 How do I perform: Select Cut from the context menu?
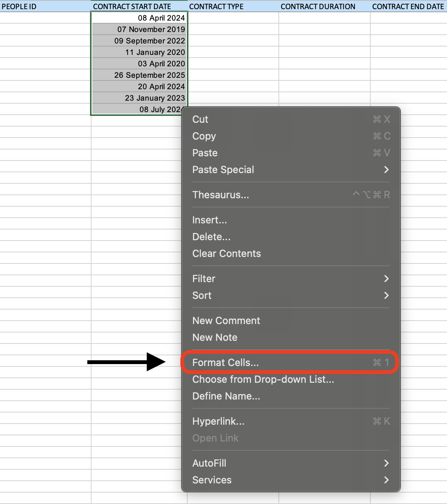point(200,119)
